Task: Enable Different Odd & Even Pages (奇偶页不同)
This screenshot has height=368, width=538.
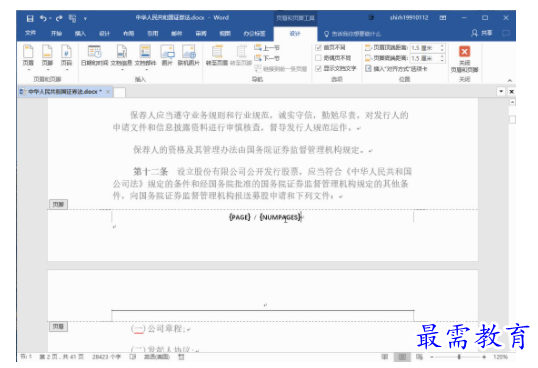Action: pyautogui.click(x=318, y=58)
